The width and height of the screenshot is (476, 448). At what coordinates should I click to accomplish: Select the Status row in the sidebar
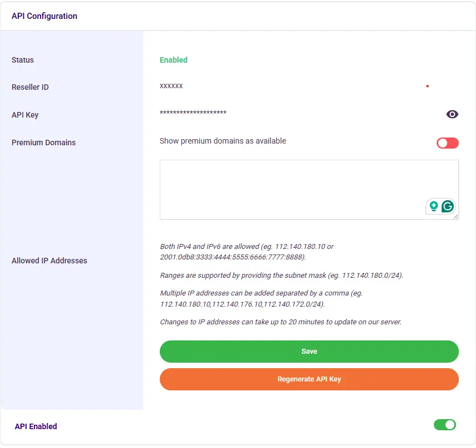coord(22,60)
